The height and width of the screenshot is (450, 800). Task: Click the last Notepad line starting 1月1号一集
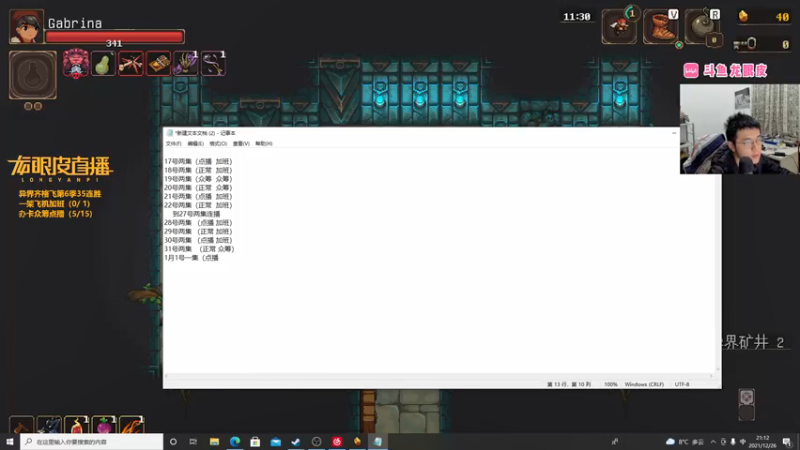tap(191, 258)
